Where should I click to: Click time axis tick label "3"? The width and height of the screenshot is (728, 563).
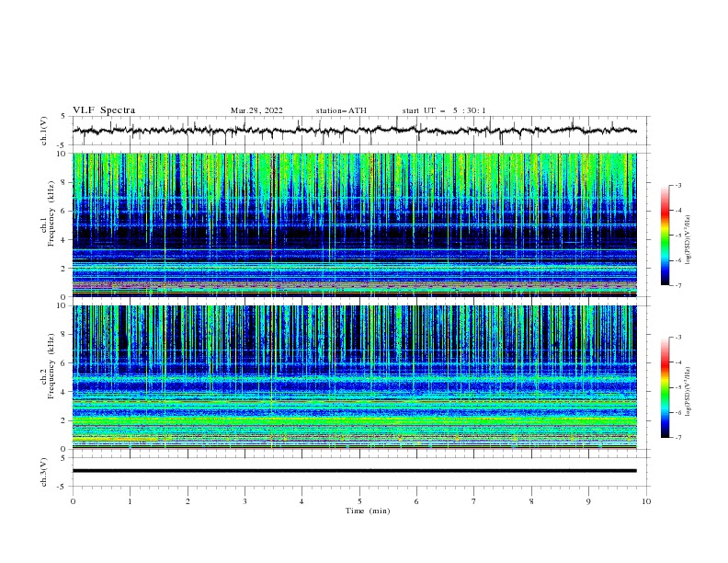click(245, 501)
